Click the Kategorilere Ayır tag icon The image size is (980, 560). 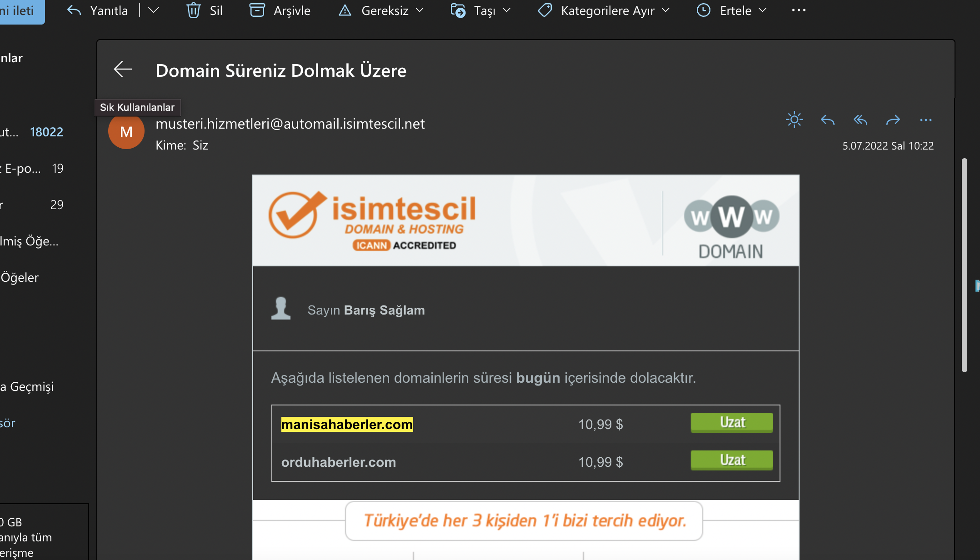[545, 10]
